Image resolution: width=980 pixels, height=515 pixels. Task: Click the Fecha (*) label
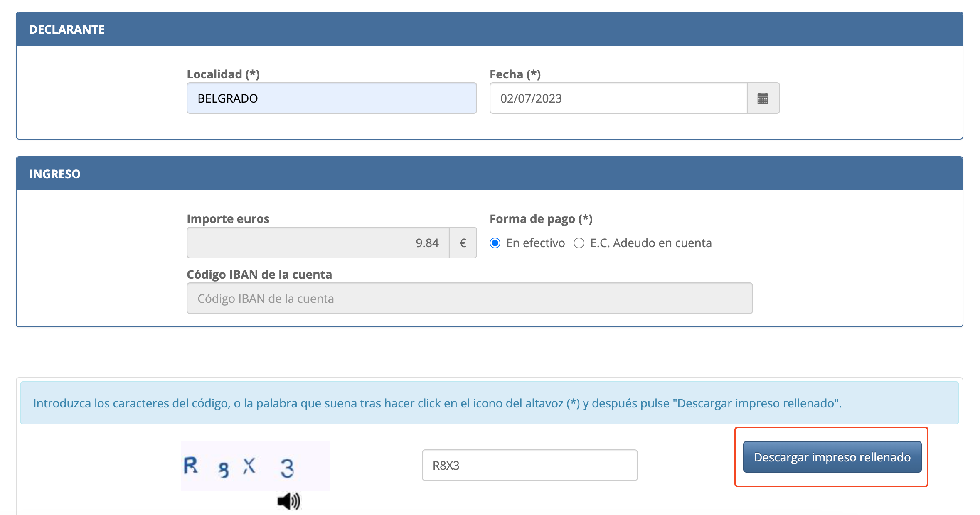(x=515, y=74)
